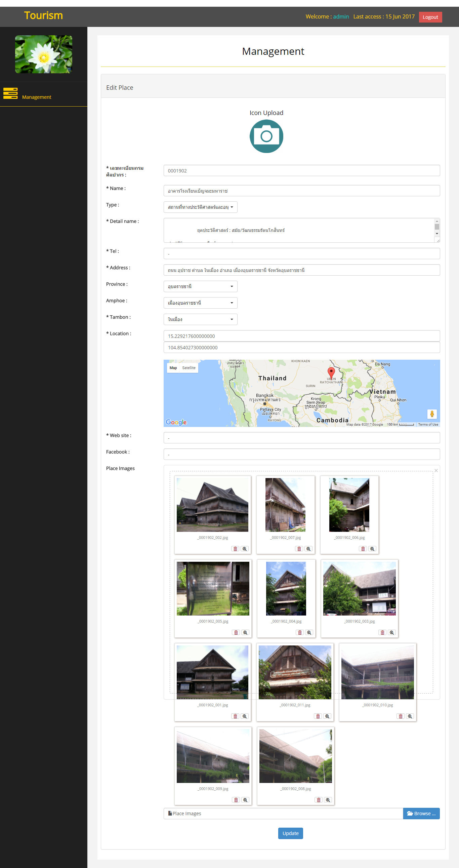The width and height of the screenshot is (459, 868).
Task: Open the Province dropdown
Action: tap(200, 286)
